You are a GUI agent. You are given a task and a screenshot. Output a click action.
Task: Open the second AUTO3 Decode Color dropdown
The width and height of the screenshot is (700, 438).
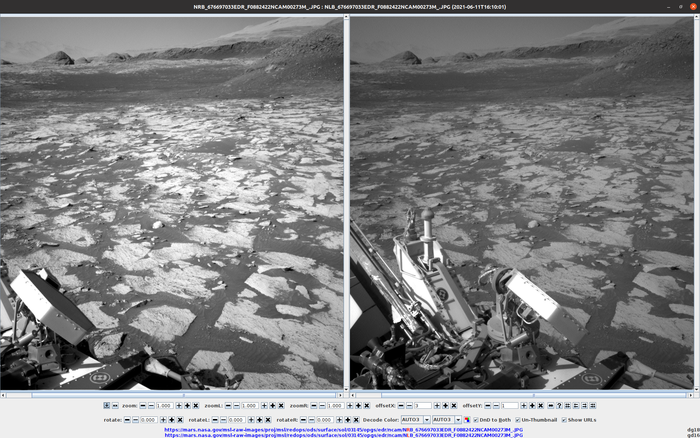447,420
